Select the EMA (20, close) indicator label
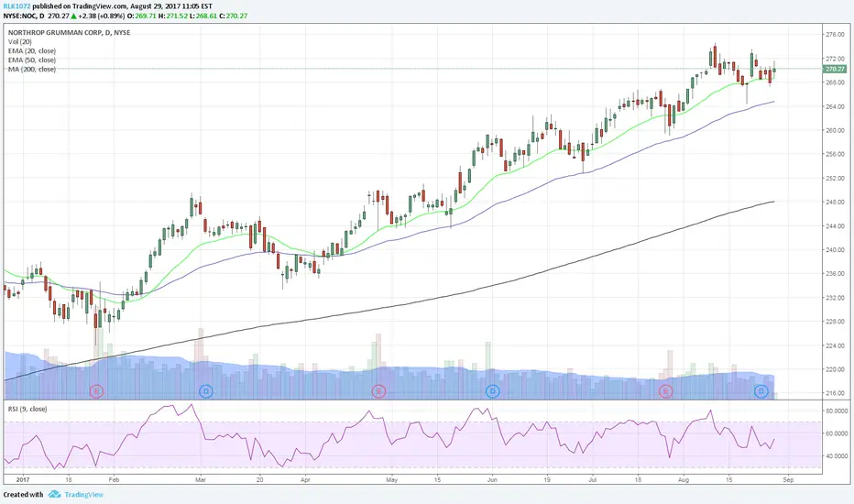 (x=31, y=51)
